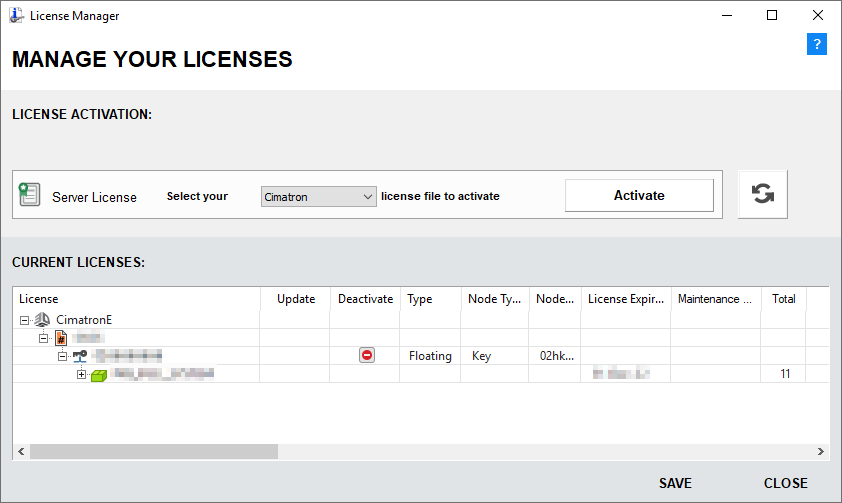Image resolution: width=842 pixels, height=503 pixels.
Task: Click the SAVE button
Action: pyautogui.click(x=675, y=483)
